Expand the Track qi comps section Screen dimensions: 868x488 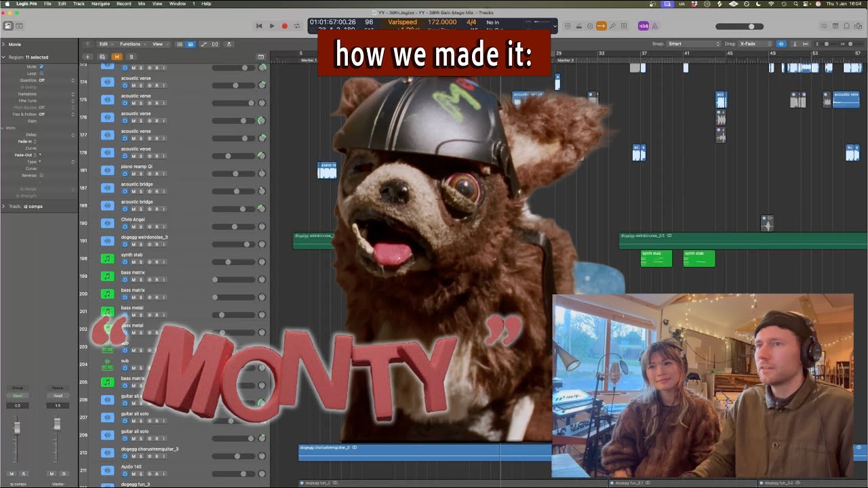(x=3, y=206)
